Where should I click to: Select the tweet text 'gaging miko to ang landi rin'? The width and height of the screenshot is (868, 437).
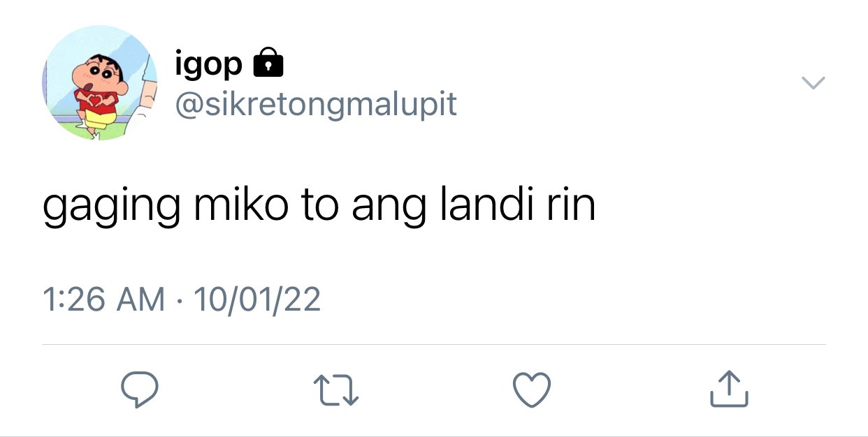(319, 207)
